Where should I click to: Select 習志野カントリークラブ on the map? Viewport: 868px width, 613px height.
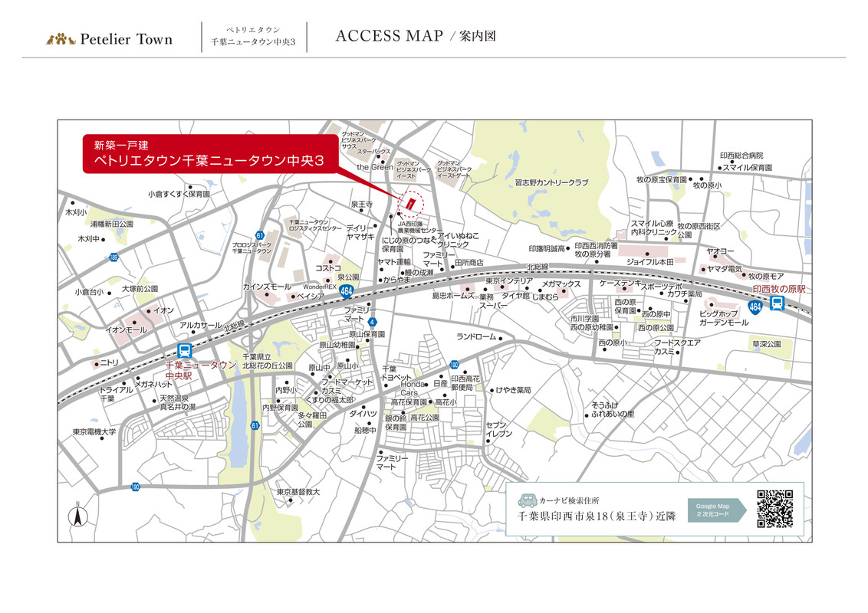pos(551,183)
